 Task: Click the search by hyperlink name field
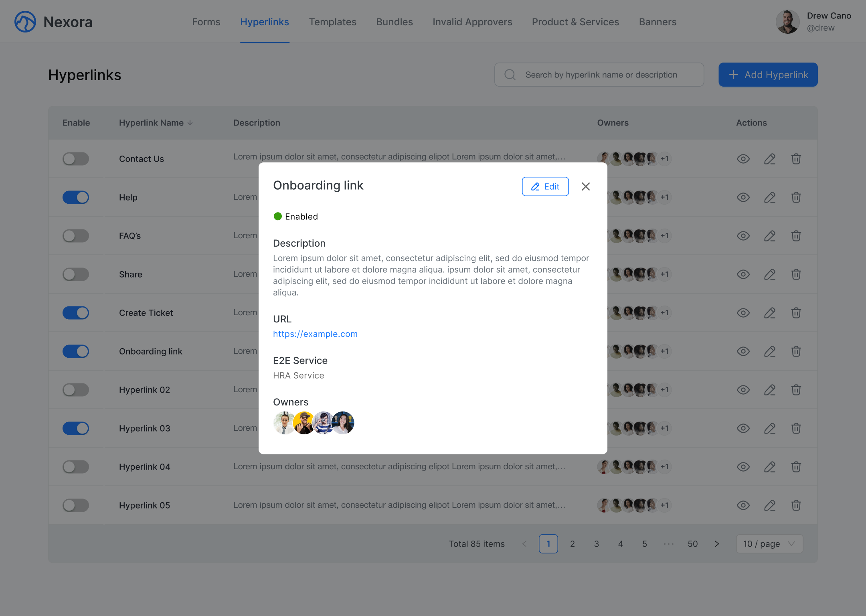click(601, 75)
